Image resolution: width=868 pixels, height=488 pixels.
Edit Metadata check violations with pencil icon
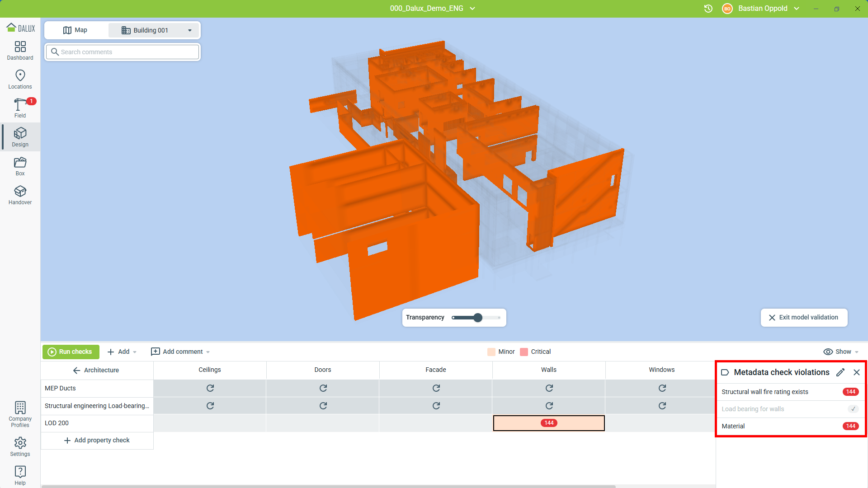(840, 372)
